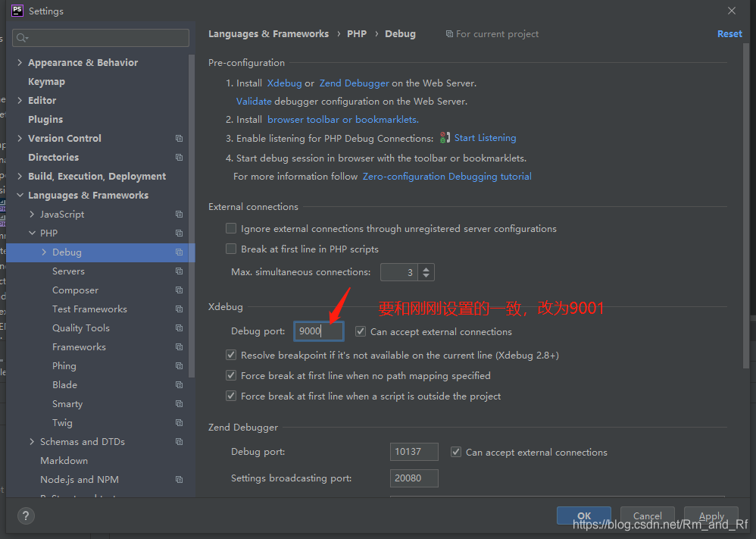Click project-level icon next to Schemas and DTDs
The width and height of the screenshot is (756, 539).
180,441
